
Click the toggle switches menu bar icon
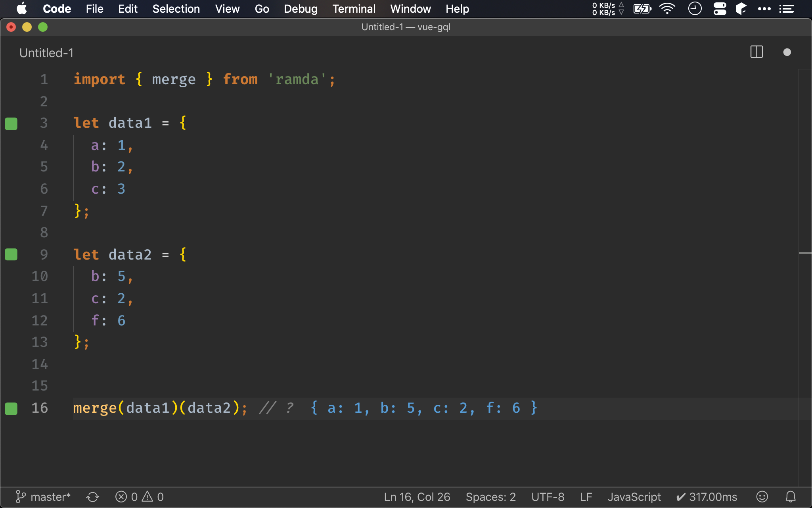720,9
